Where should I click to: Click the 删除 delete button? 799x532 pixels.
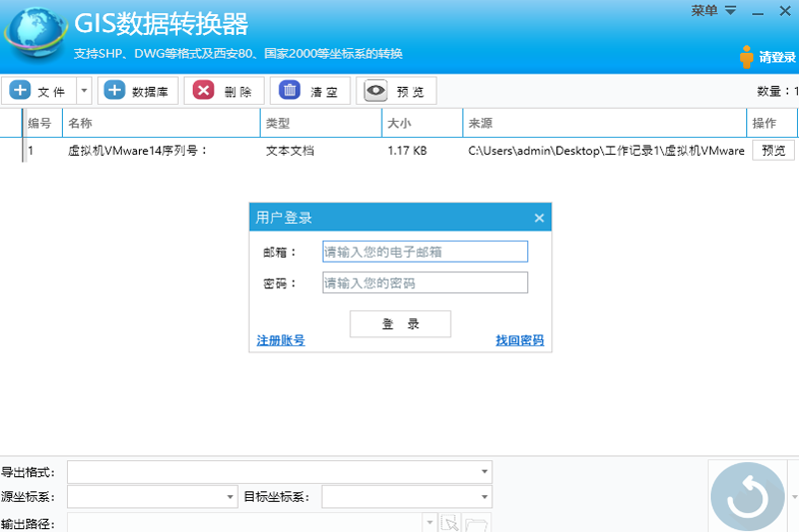tap(224, 91)
